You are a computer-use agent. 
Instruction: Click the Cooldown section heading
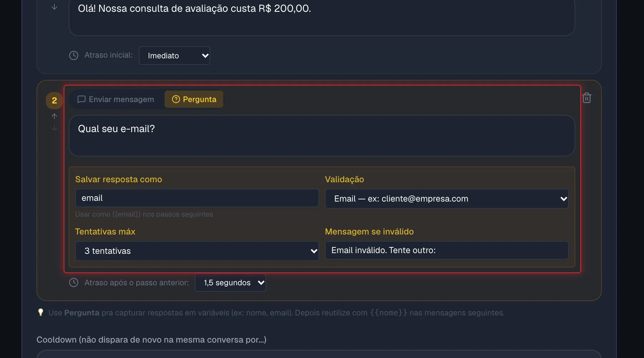[x=151, y=340]
